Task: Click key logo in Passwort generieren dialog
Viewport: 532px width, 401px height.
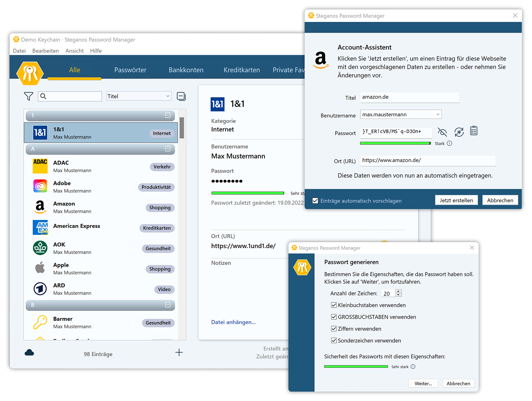Action: (x=302, y=267)
